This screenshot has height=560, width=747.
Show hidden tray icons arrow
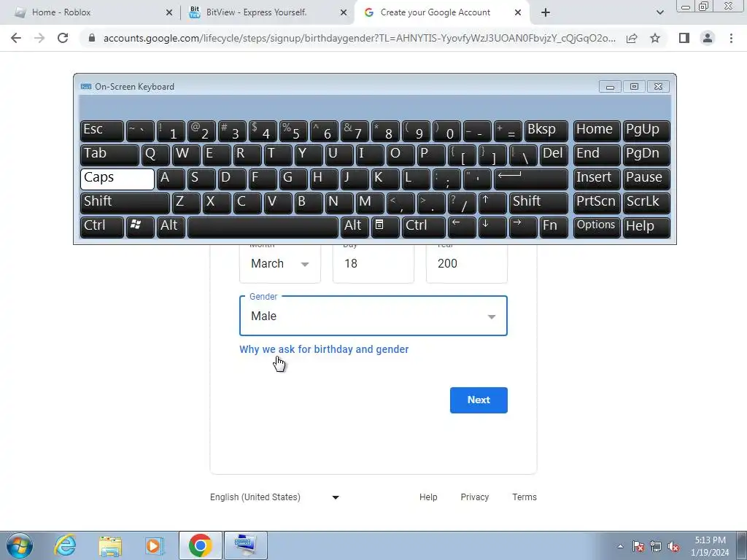point(620,547)
